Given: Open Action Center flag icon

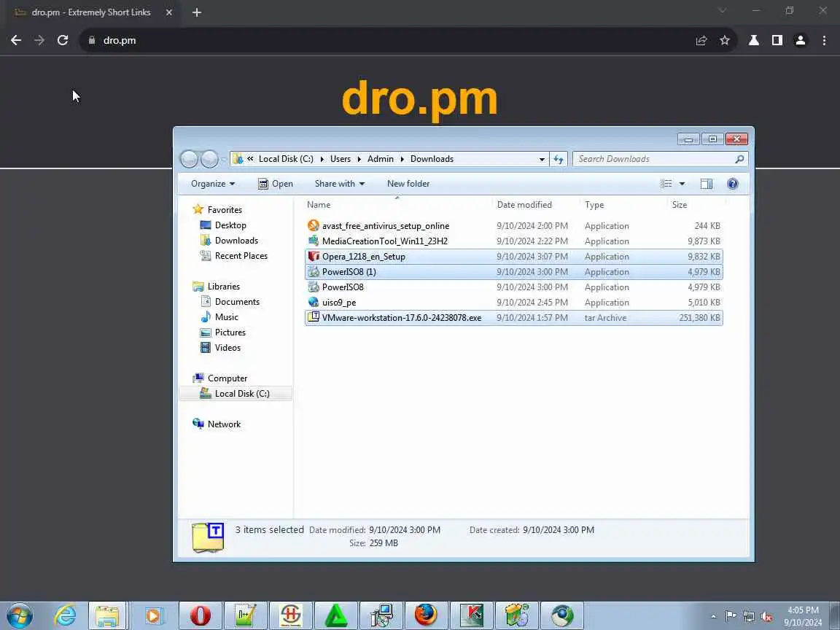Looking at the screenshot, I should click(x=731, y=617).
